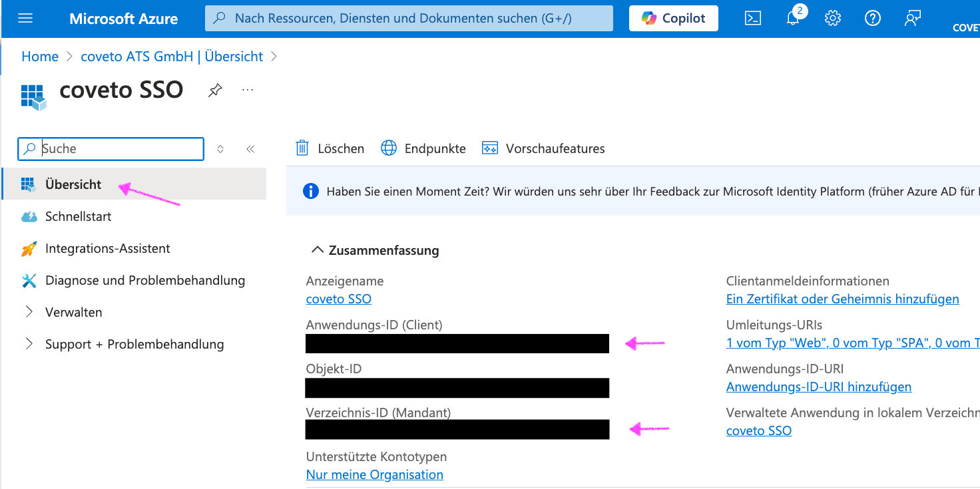The width and height of the screenshot is (980, 489).
Task: Click the Vorschaufeatures preview icon
Action: tap(490, 148)
